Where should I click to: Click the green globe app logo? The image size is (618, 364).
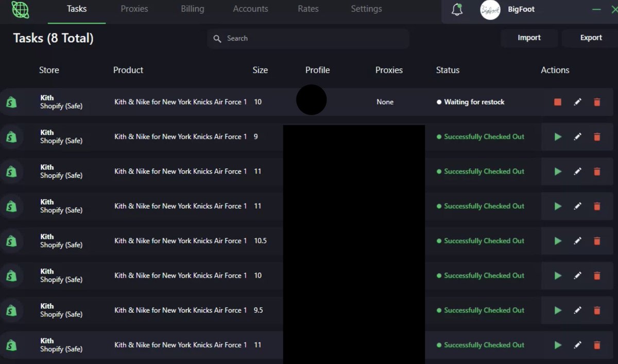point(20,10)
